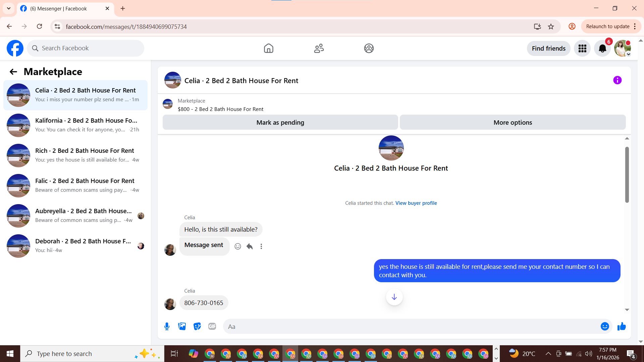Open View buyer profile link
This screenshot has height=362, width=644.
click(x=416, y=203)
